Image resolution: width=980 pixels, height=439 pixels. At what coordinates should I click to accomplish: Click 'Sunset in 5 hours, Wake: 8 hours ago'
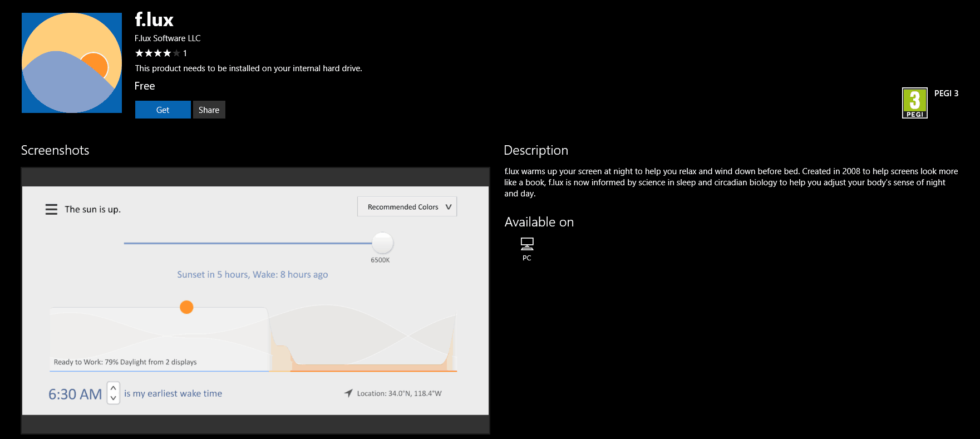point(253,274)
